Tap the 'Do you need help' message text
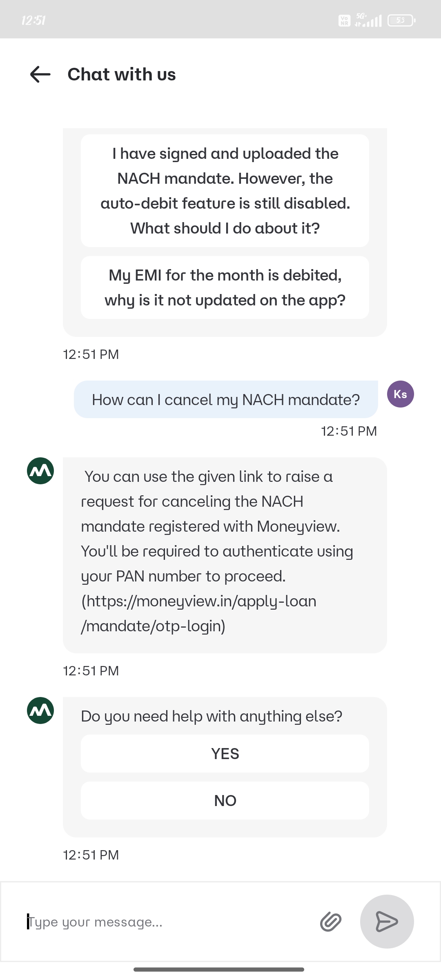 [212, 716]
